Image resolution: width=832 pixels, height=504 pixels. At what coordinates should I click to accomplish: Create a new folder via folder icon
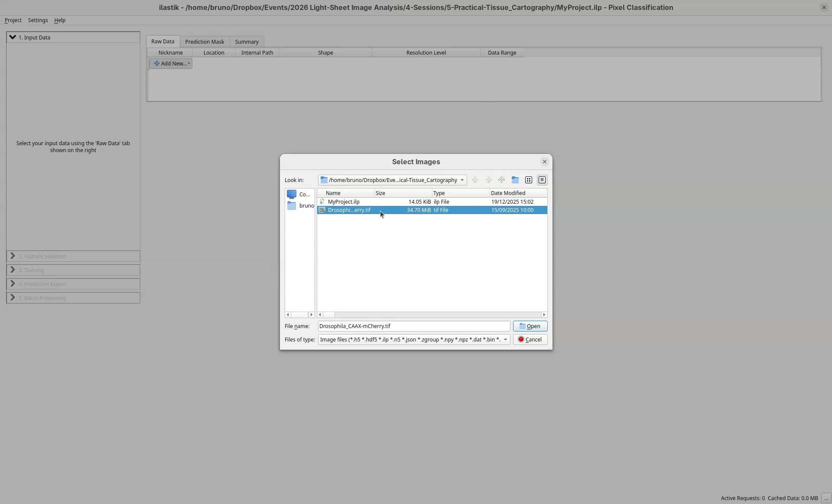click(515, 180)
